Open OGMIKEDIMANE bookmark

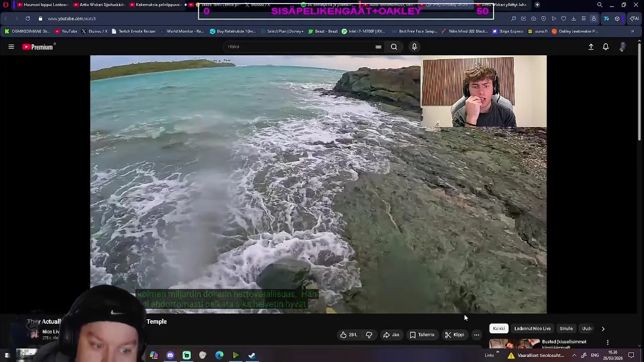[27, 31]
